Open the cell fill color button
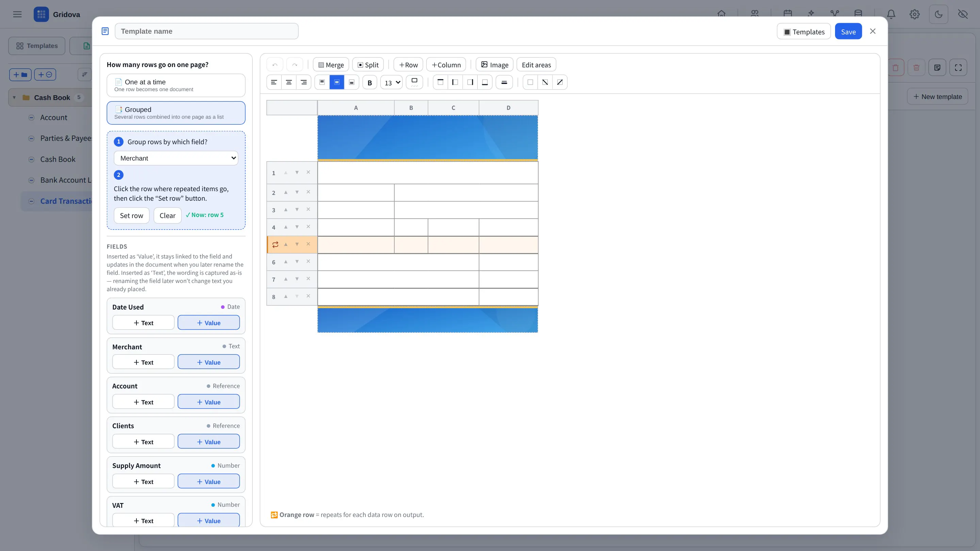Screen dimensions: 980x551 [x=414, y=82]
